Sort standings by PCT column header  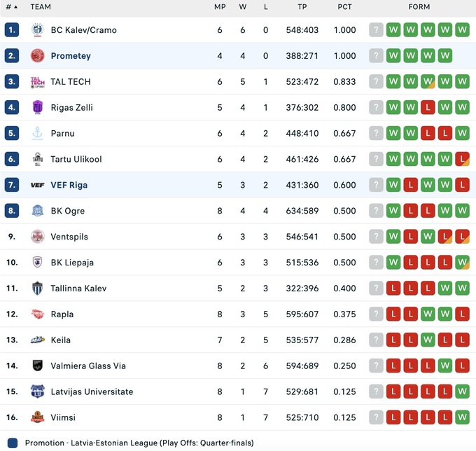click(x=344, y=7)
